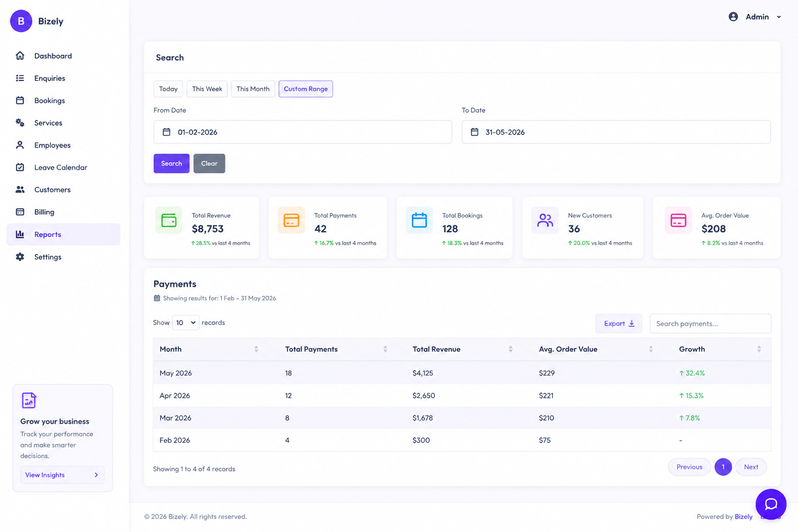Viewport: 798px width, 532px height.
Task: Open the Reports menu item
Action: tap(63, 234)
